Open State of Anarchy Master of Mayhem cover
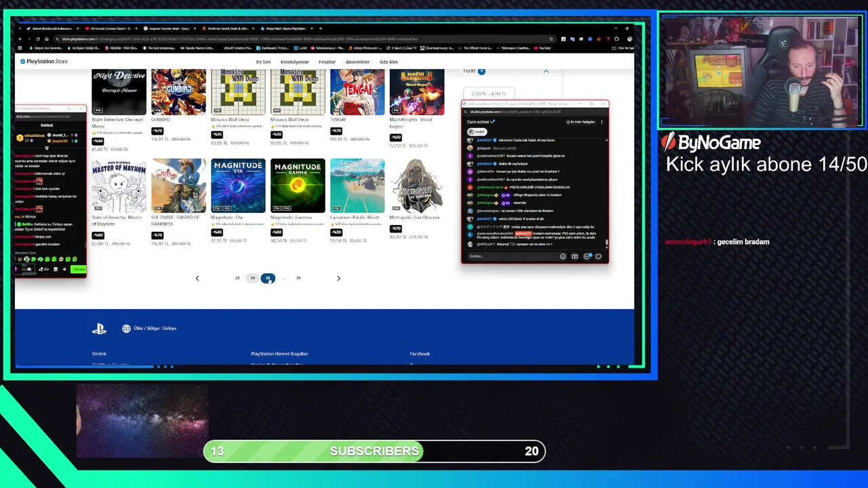The width and height of the screenshot is (868, 488). 119,186
